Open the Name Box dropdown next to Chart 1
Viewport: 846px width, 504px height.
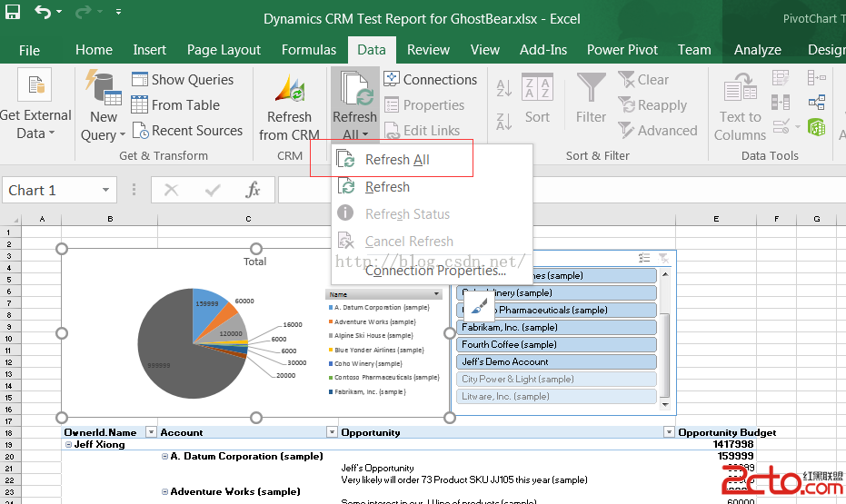pos(105,190)
